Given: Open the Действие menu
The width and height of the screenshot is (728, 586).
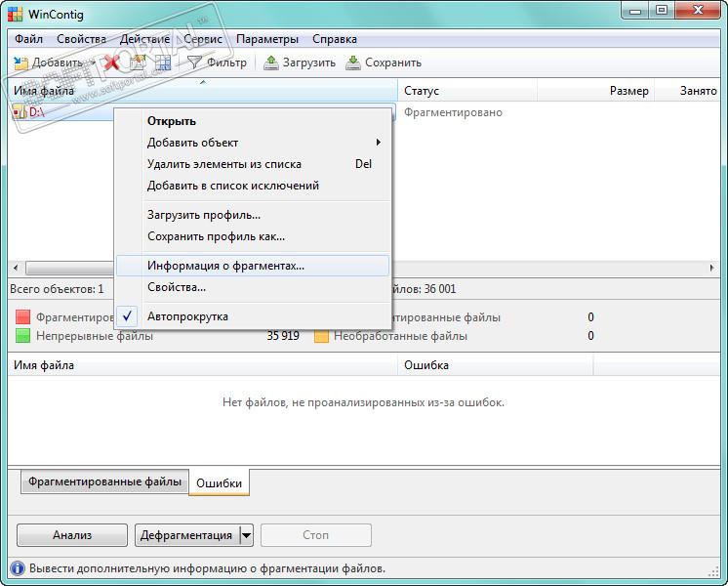Looking at the screenshot, I should 144,39.
